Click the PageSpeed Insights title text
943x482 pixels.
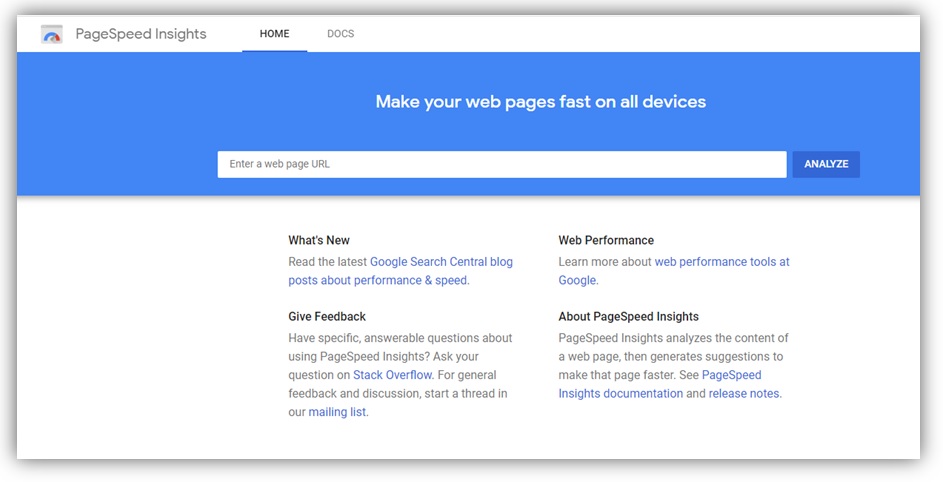[141, 34]
